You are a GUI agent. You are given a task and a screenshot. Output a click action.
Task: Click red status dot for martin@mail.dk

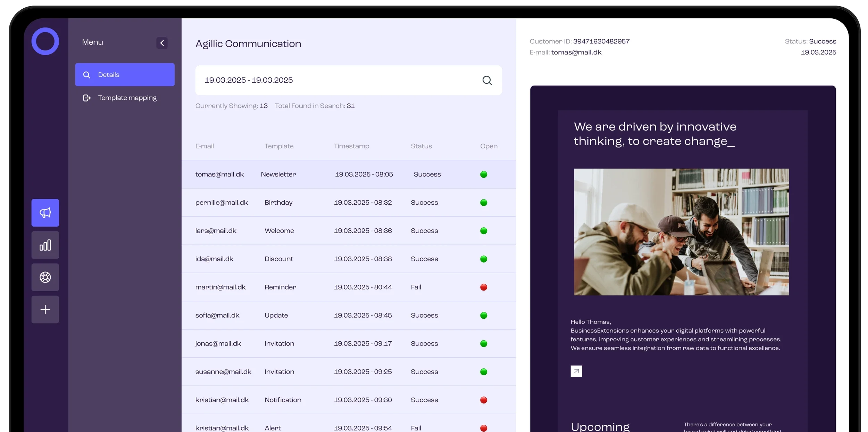(x=483, y=287)
